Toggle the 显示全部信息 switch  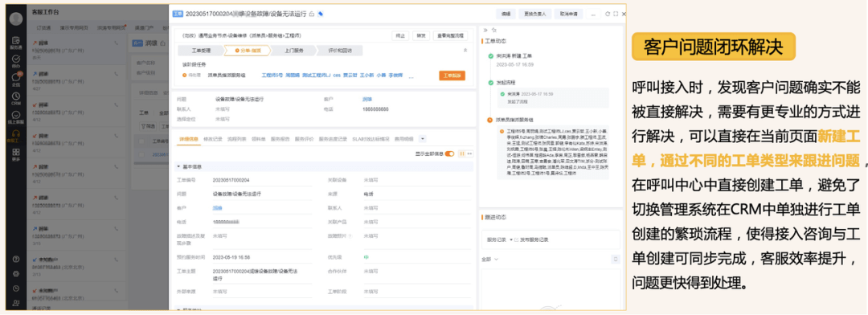tap(449, 153)
